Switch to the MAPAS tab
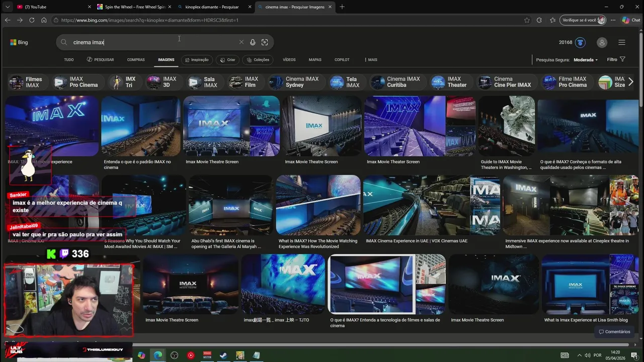The image size is (644, 362). click(315, 60)
